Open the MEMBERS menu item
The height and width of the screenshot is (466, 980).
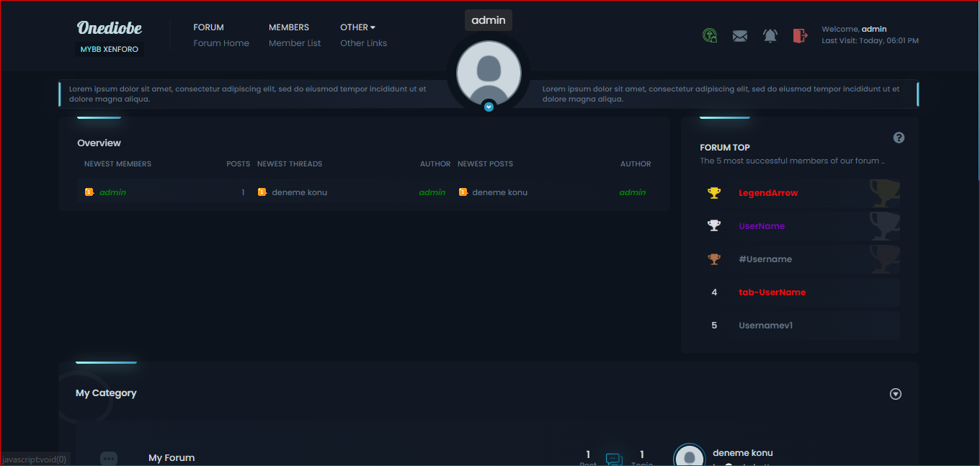tap(288, 27)
